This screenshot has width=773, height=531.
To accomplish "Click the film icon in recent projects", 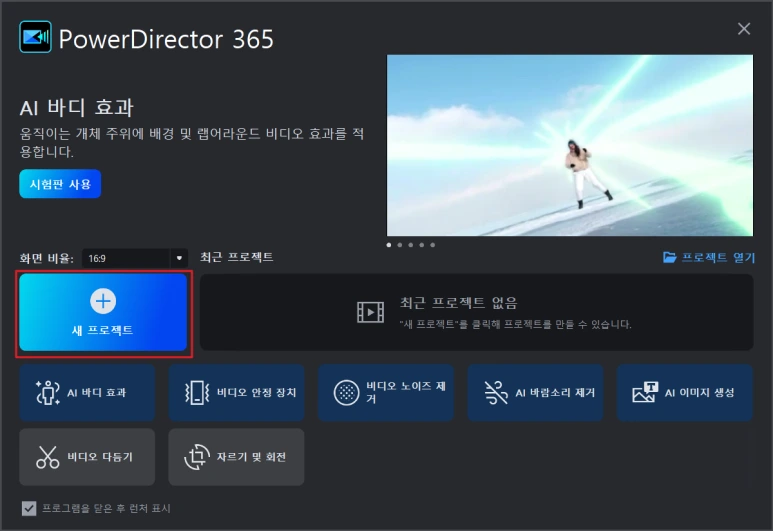I will point(370,312).
